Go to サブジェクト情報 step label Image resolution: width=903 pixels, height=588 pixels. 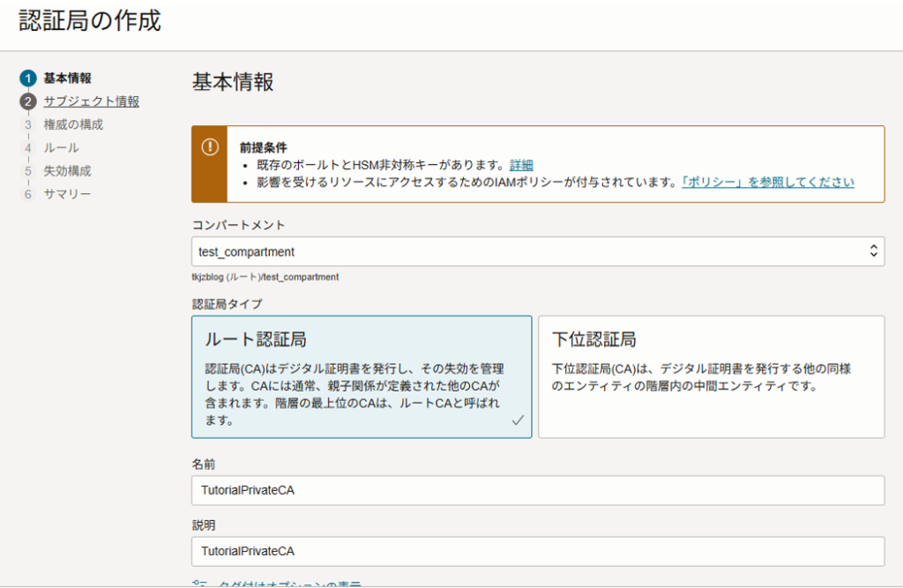coord(92,101)
